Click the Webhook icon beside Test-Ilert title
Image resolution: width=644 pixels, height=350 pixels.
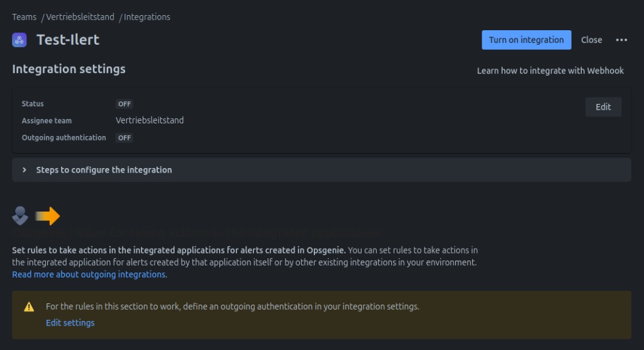click(19, 40)
